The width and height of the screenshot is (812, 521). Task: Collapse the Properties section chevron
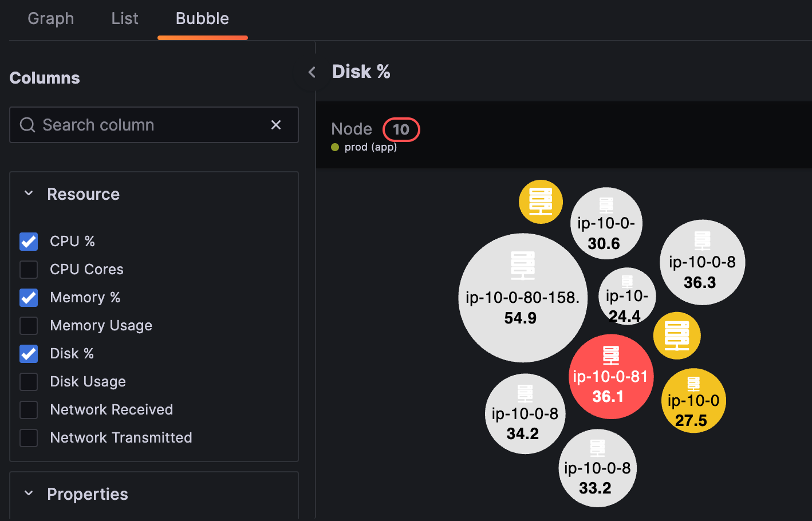point(29,494)
